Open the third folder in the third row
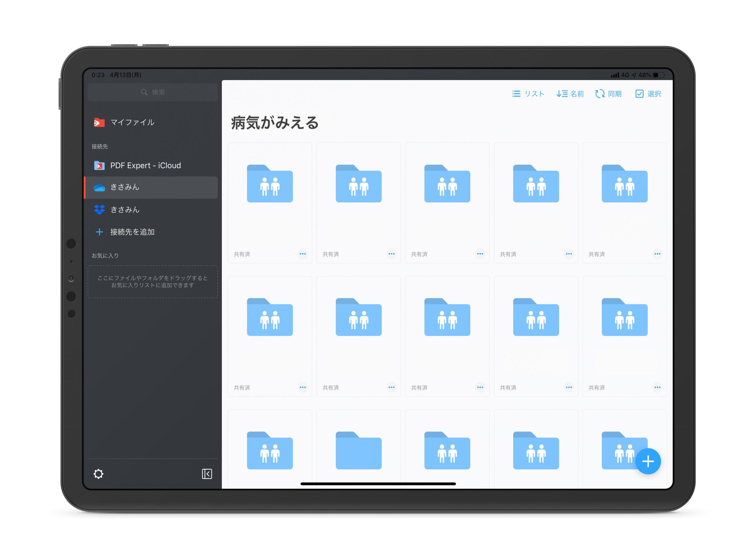The height and width of the screenshot is (559, 756). pos(447,450)
